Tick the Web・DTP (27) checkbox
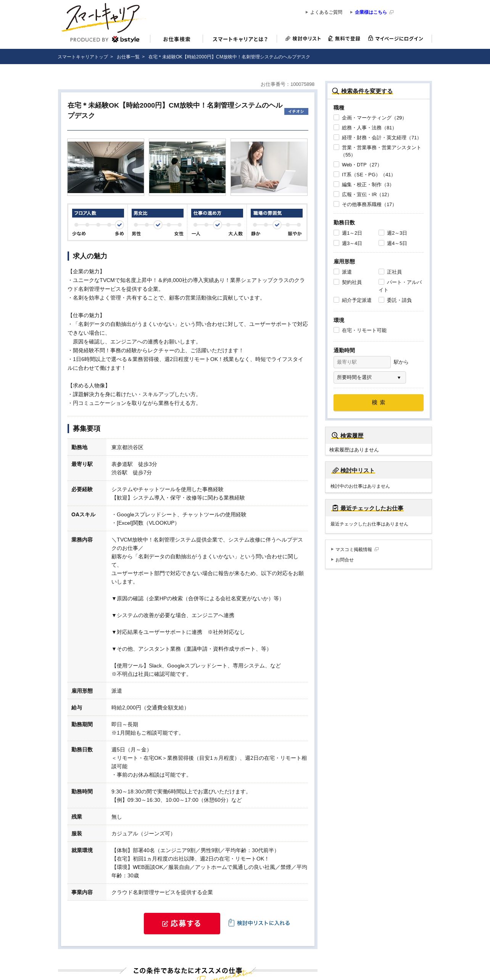 336,164
